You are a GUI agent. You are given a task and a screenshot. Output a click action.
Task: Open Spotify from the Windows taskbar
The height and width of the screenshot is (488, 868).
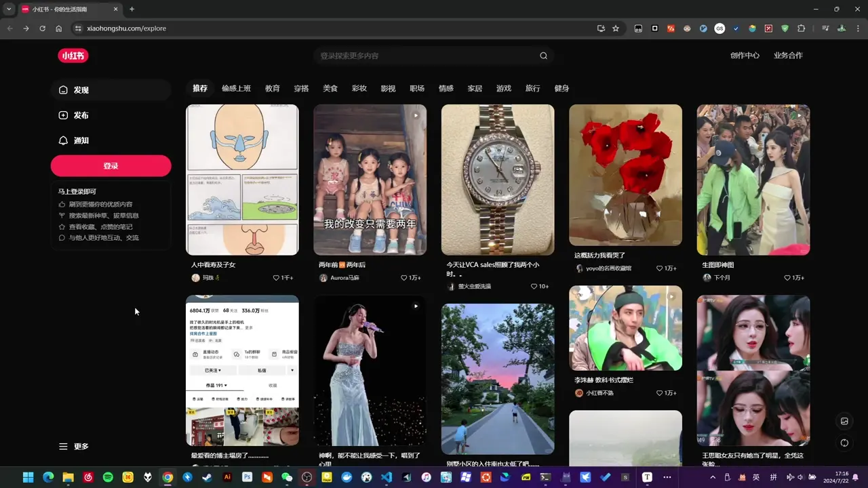coord(108,477)
